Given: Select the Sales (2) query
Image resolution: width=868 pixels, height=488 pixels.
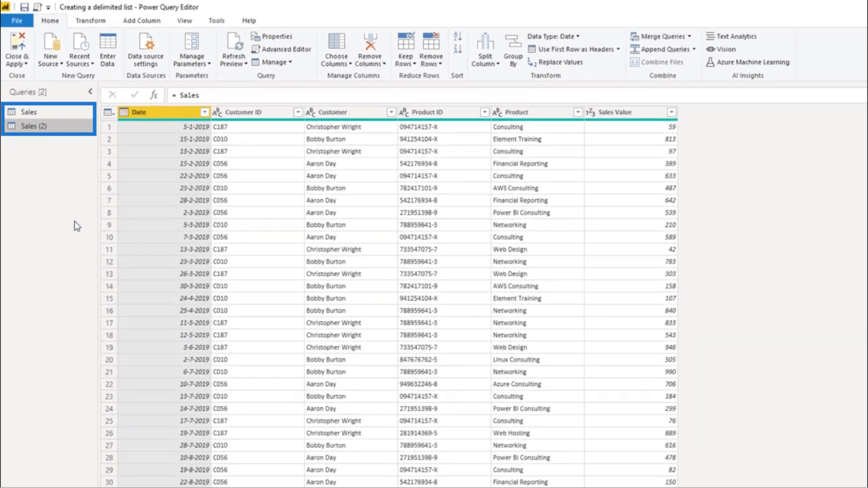Looking at the screenshot, I should [x=49, y=126].
